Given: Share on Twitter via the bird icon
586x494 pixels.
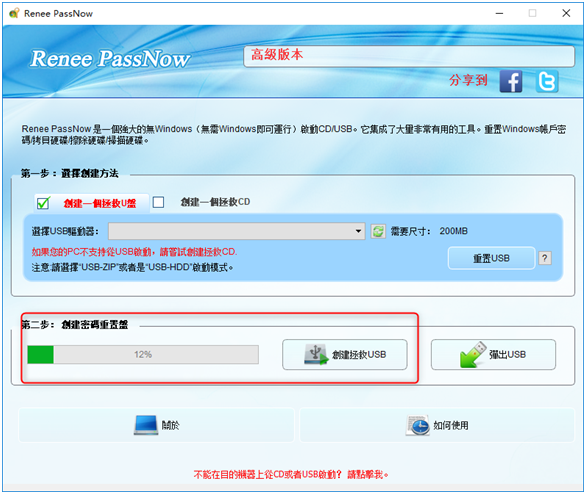Looking at the screenshot, I should point(547,81).
